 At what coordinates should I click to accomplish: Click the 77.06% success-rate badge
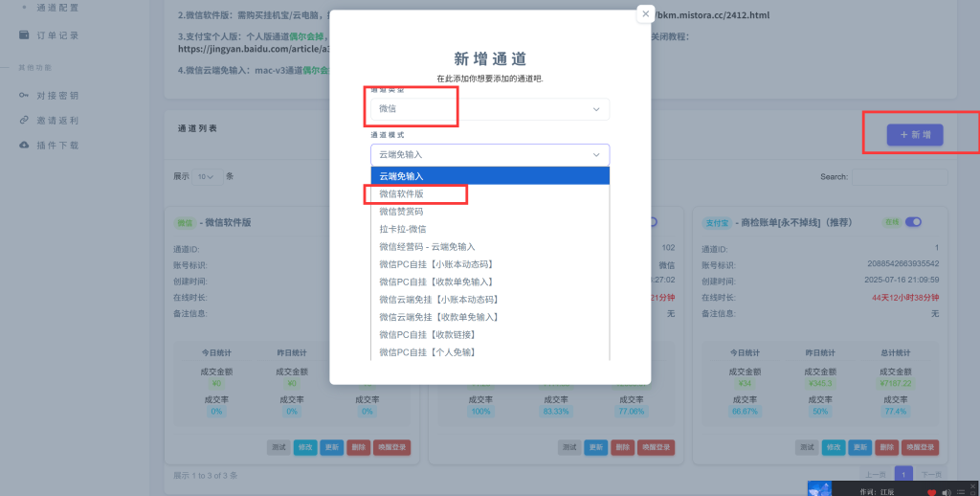click(632, 412)
